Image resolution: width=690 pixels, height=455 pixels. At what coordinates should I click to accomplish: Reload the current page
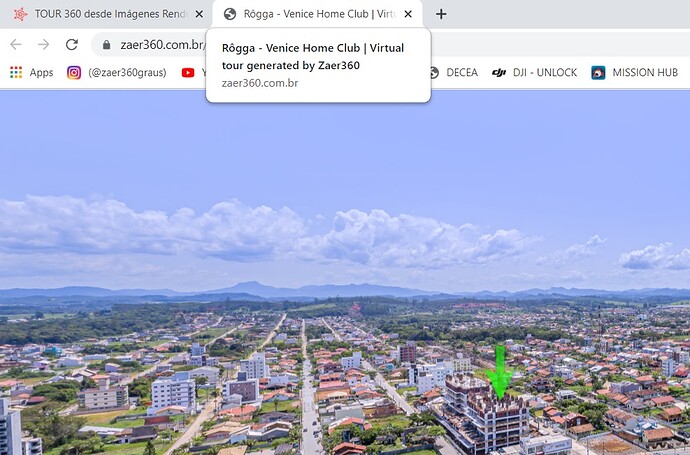pyautogui.click(x=72, y=44)
